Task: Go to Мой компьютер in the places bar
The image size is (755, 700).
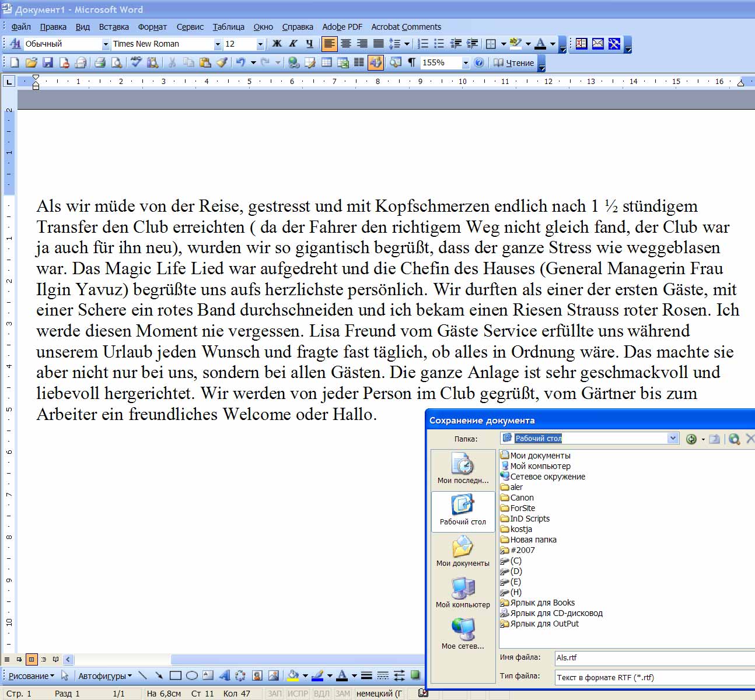Action: 463,593
